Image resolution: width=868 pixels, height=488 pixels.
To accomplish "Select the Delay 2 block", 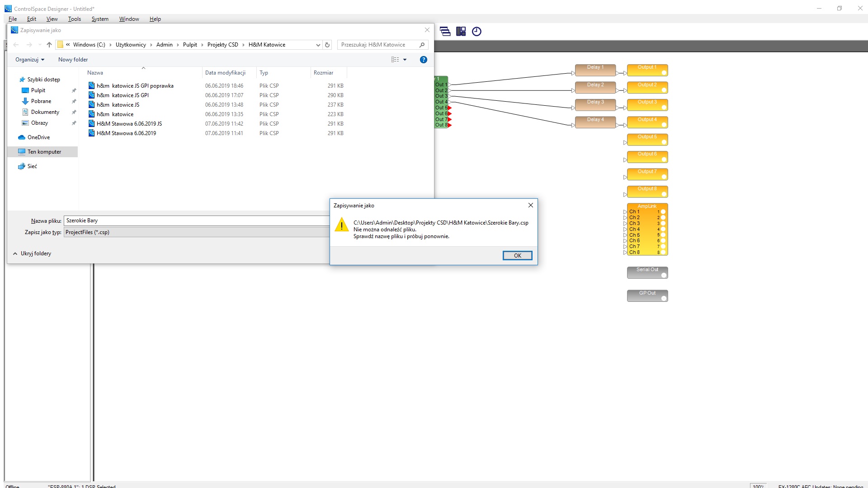I will coord(595,88).
